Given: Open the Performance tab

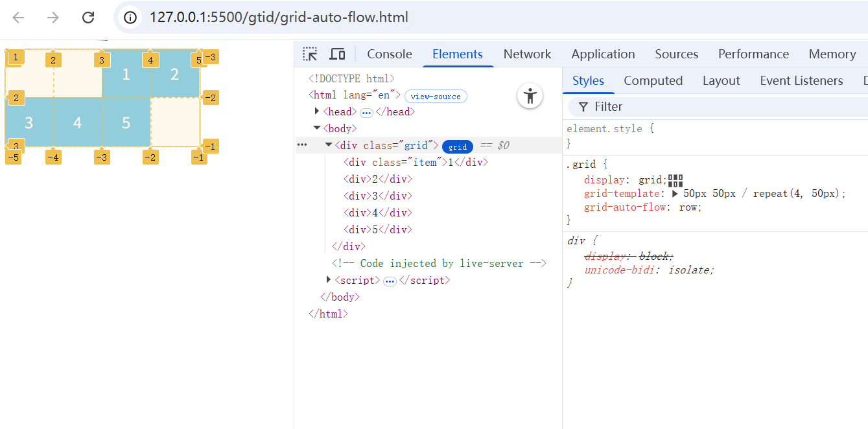Looking at the screenshot, I should (x=753, y=54).
